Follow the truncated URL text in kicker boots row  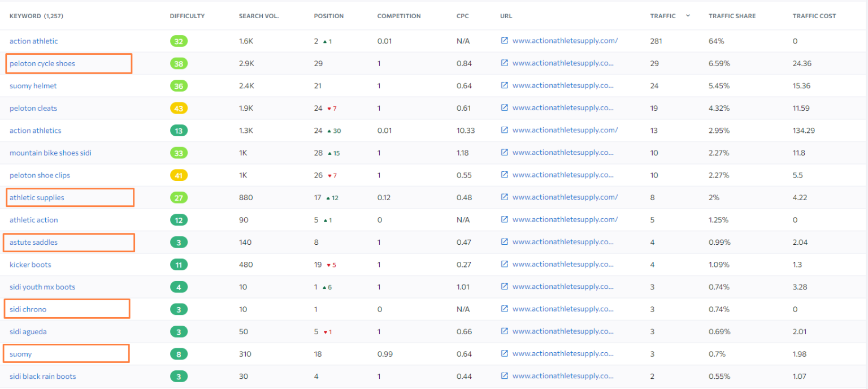point(563,264)
